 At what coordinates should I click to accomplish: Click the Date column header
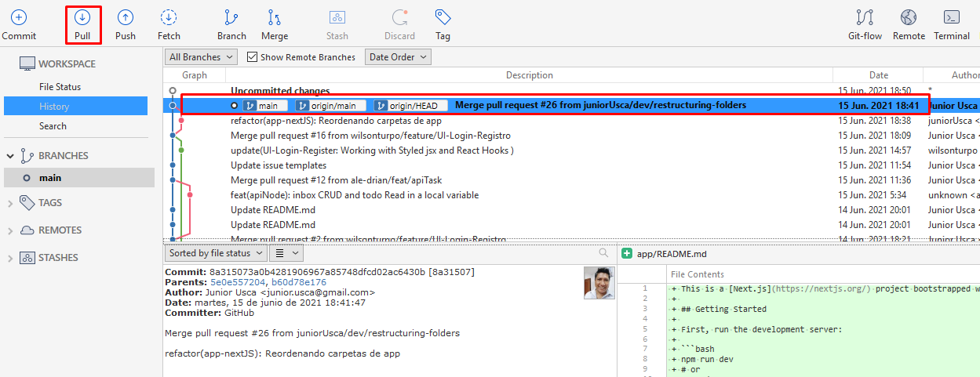click(878, 75)
